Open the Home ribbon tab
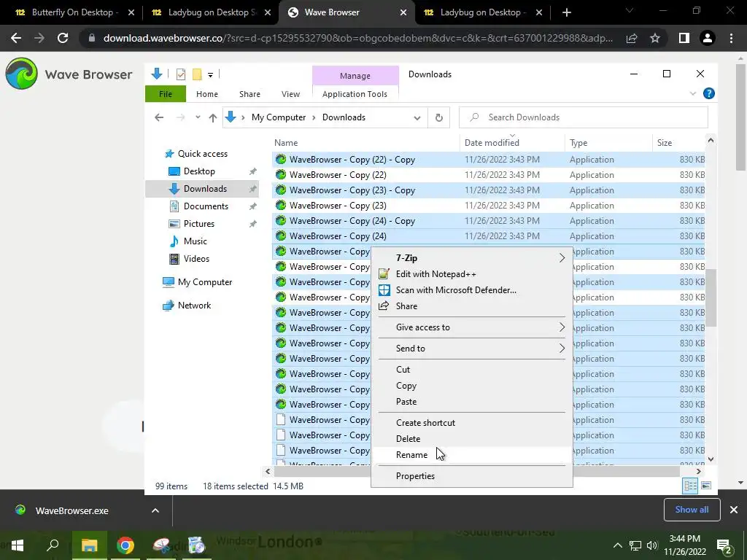Viewport: 747px width, 560px height. click(x=206, y=94)
